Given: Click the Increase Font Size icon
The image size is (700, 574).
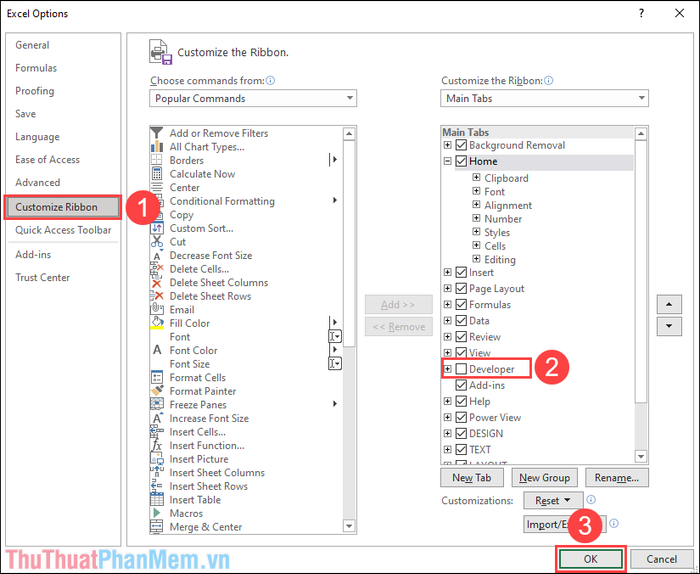Looking at the screenshot, I should coord(157,418).
